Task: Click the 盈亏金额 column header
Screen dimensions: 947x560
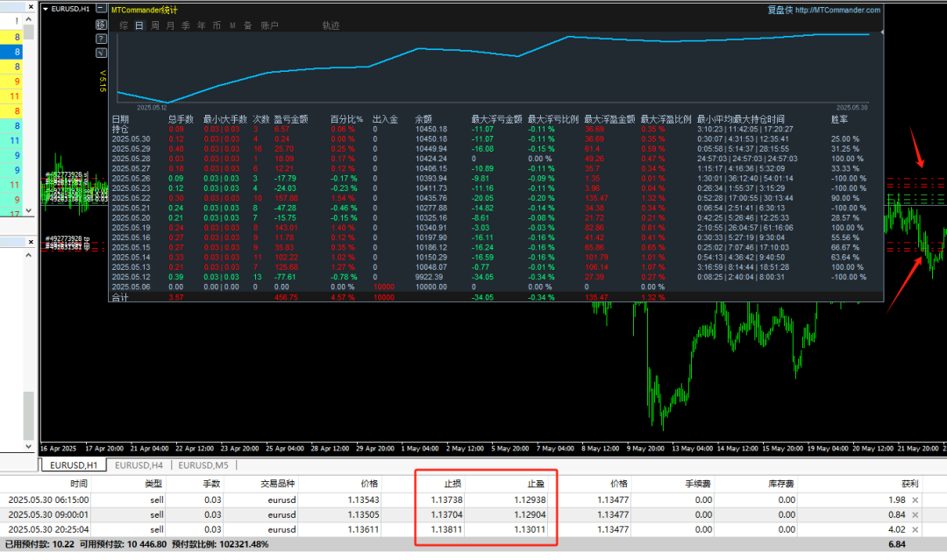Action: [x=291, y=119]
